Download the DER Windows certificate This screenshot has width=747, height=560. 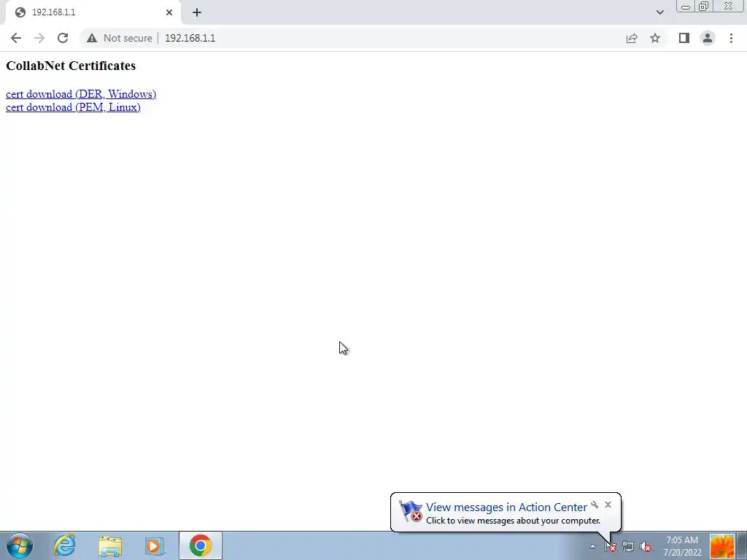[81, 94]
